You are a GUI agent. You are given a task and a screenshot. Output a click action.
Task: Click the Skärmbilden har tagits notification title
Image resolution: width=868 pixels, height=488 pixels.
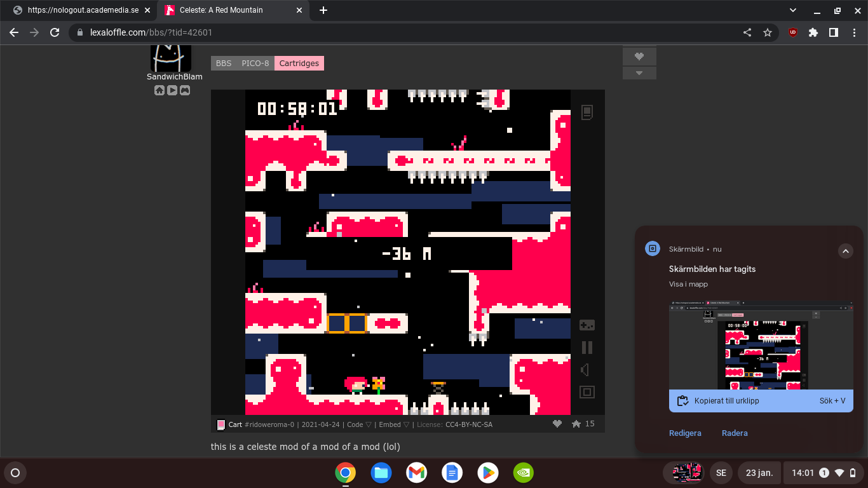[712, 269]
